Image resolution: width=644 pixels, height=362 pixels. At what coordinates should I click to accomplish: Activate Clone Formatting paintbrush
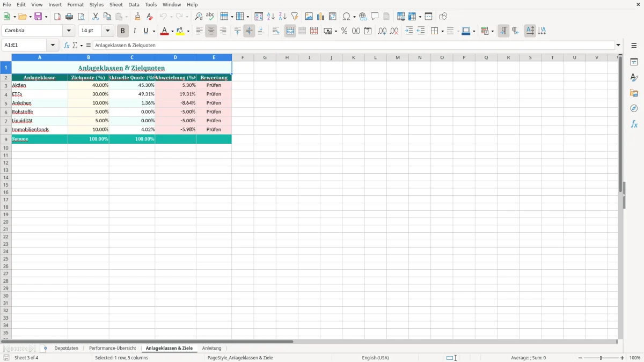point(138,17)
